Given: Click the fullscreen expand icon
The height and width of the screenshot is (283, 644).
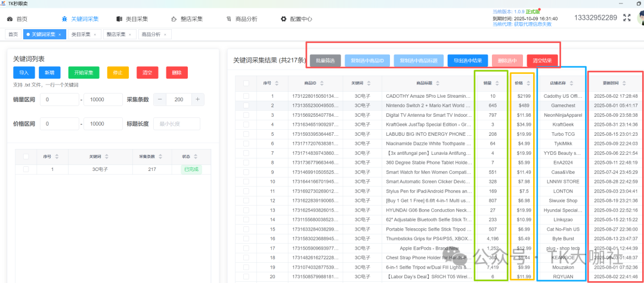Looking at the screenshot, I should pyautogui.click(x=627, y=18).
